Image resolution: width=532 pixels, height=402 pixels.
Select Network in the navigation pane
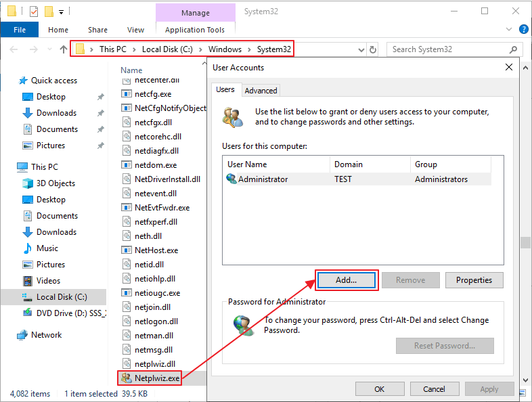pos(46,335)
